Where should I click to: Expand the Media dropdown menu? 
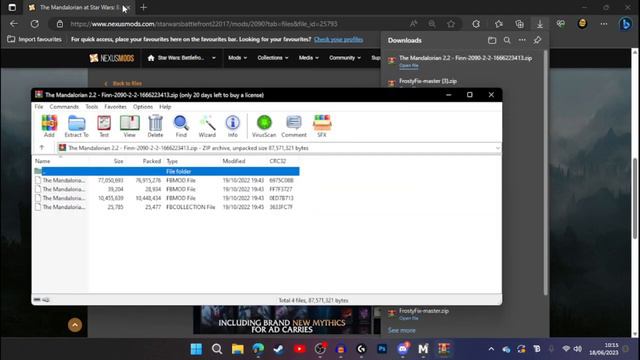309,58
